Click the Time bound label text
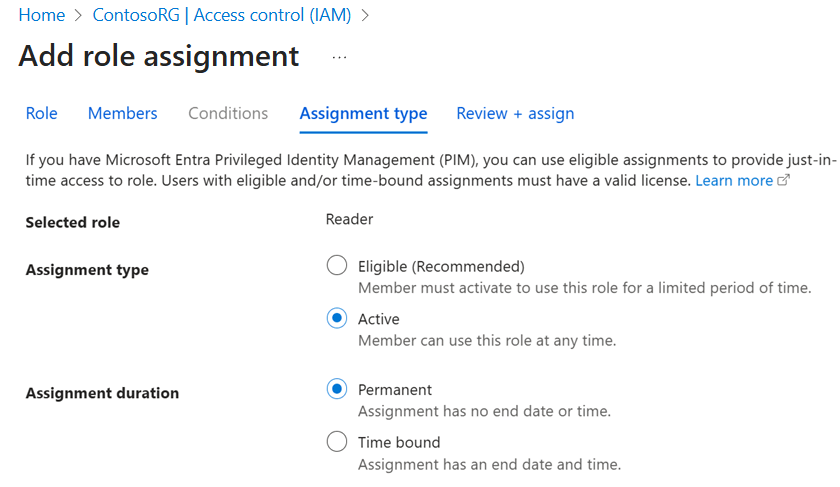 point(399,442)
